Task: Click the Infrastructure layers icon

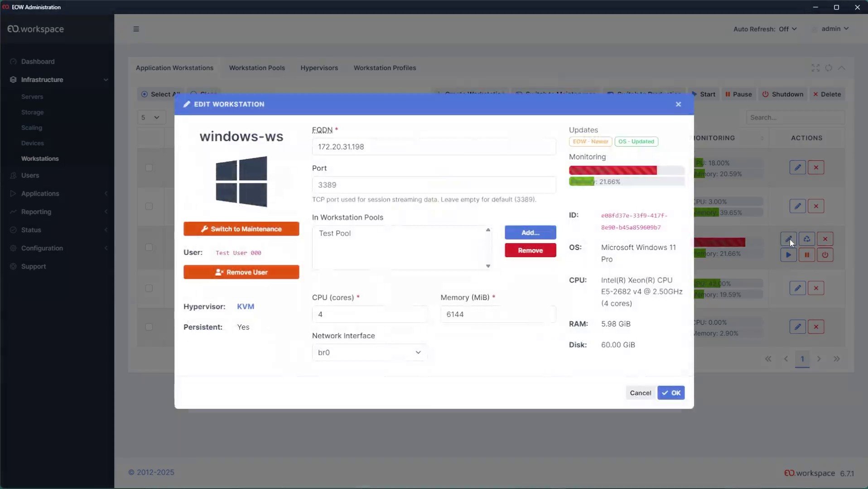Action: 13,80
